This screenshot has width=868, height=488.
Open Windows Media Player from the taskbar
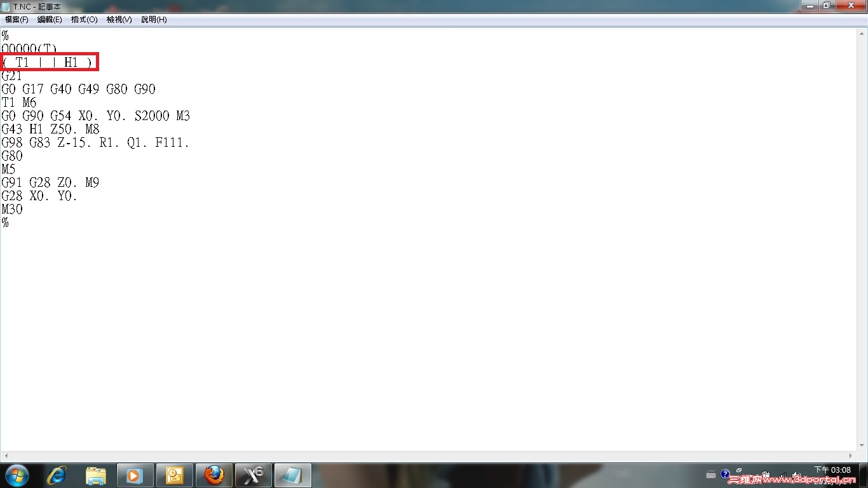click(135, 475)
